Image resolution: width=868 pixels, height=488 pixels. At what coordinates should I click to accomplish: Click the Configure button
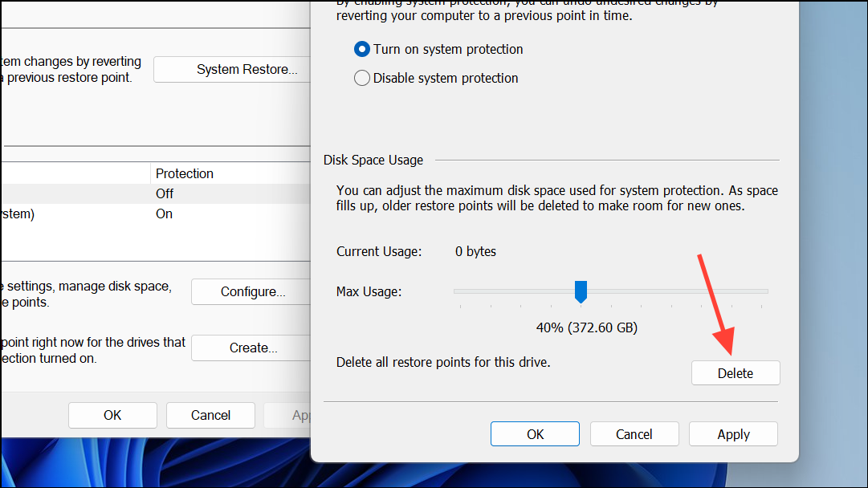[x=251, y=291]
